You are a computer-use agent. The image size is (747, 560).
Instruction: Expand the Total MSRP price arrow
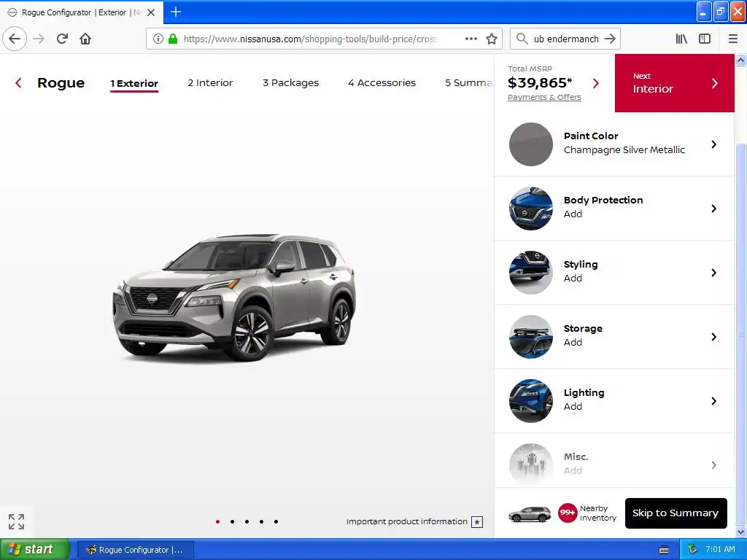[x=595, y=83]
